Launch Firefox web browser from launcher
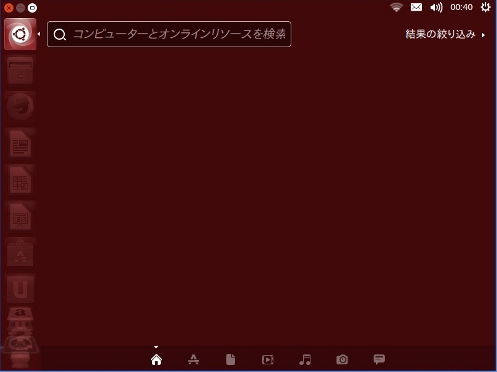497x372 pixels. tap(20, 107)
